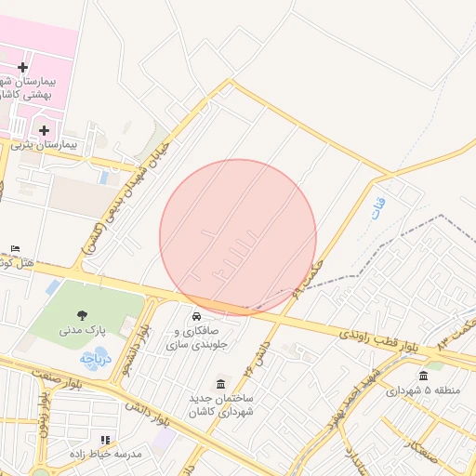Click inside the red highlighted circle

[238, 237]
